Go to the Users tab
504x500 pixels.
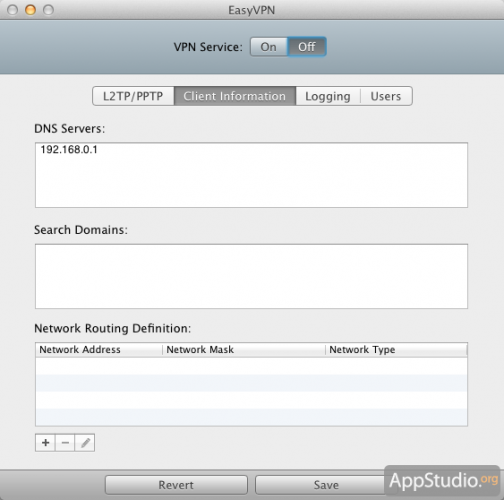coord(386,96)
